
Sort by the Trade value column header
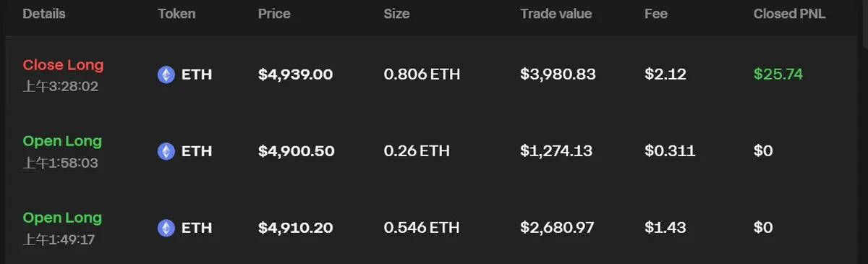(556, 14)
